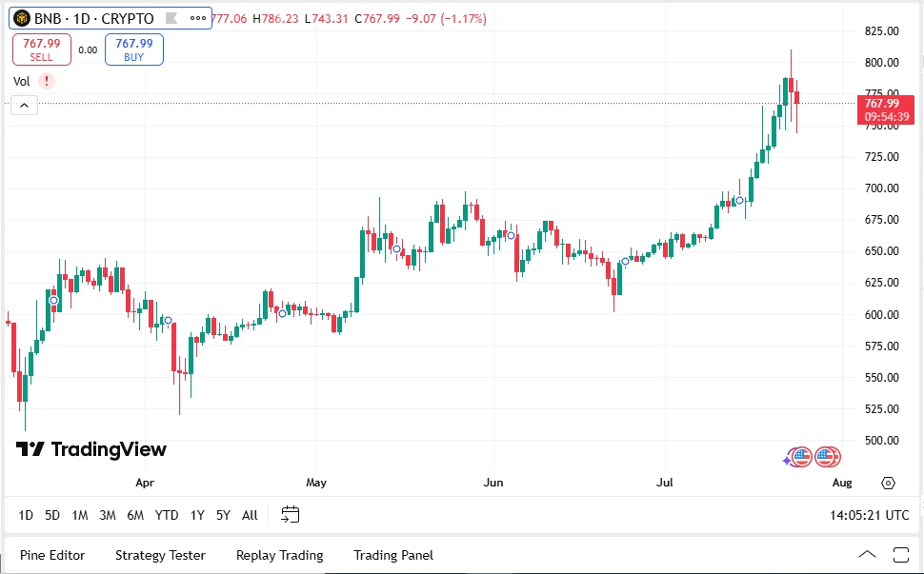924x574 pixels.
Task: Open the go-to-date calendar icon
Action: [290, 515]
